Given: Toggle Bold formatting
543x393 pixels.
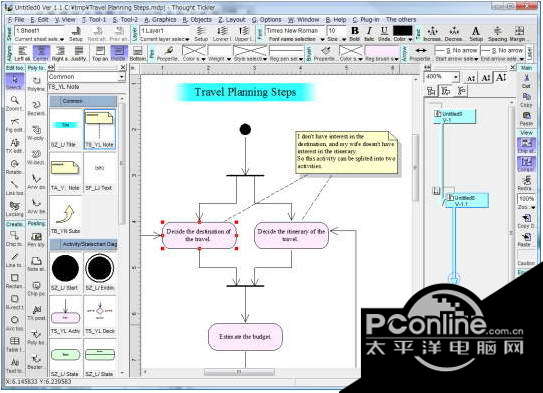Looking at the screenshot, I should (354, 34).
